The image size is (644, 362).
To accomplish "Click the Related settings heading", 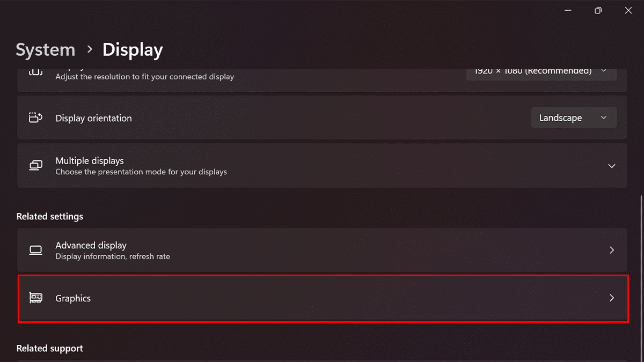I will tap(49, 216).
